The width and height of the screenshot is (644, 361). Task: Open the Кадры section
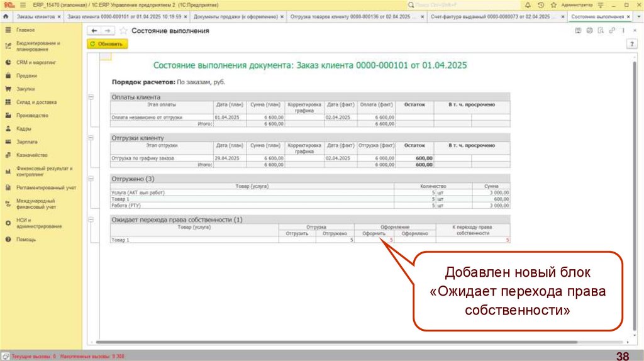click(x=23, y=128)
